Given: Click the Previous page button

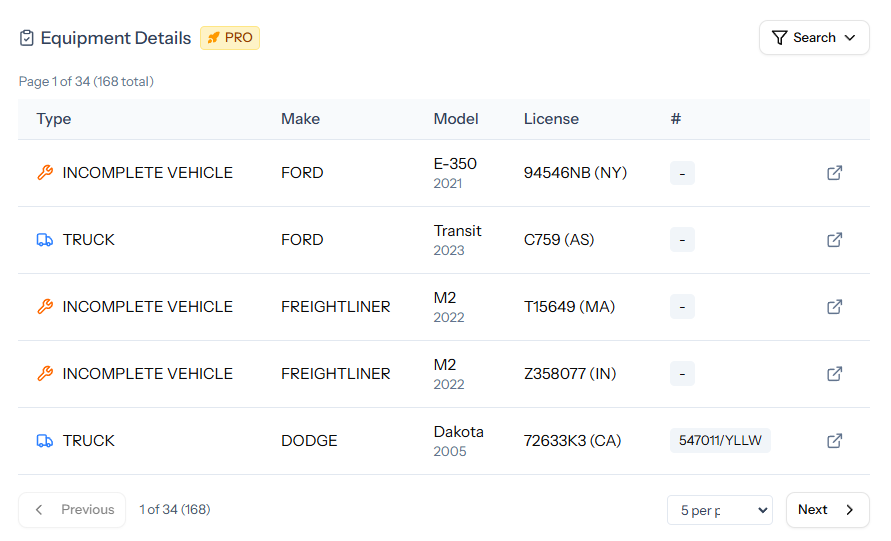Looking at the screenshot, I should coord(73,510).
